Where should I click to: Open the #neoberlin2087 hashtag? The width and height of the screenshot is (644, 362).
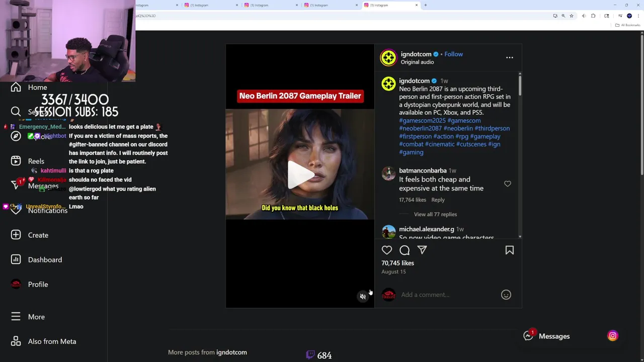[420, 128]
